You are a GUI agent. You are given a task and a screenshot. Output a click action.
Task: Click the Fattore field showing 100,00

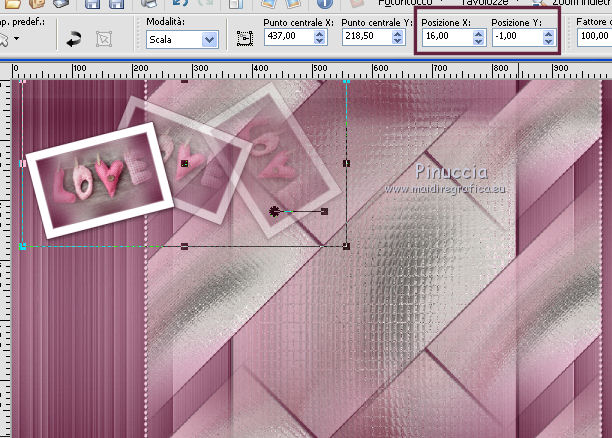(595, 37)
